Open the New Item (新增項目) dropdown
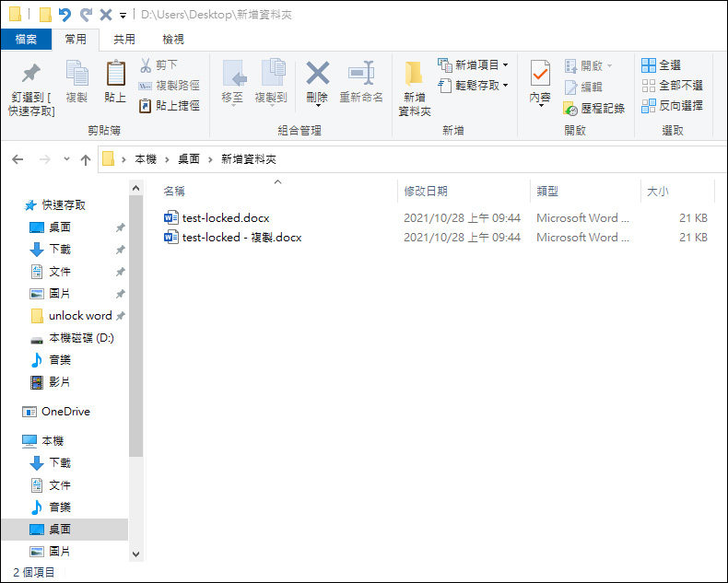 [x=506, y=65]
